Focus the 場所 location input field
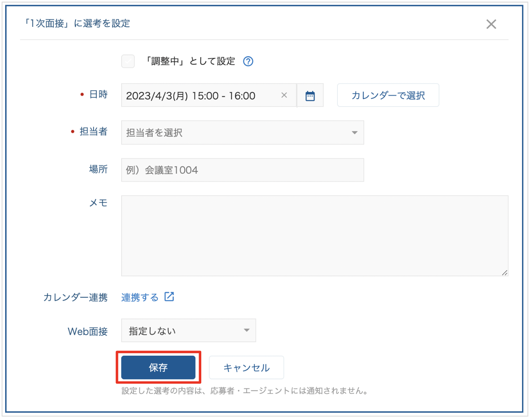This screenshot has height=420, width=532. coord(242,170)
